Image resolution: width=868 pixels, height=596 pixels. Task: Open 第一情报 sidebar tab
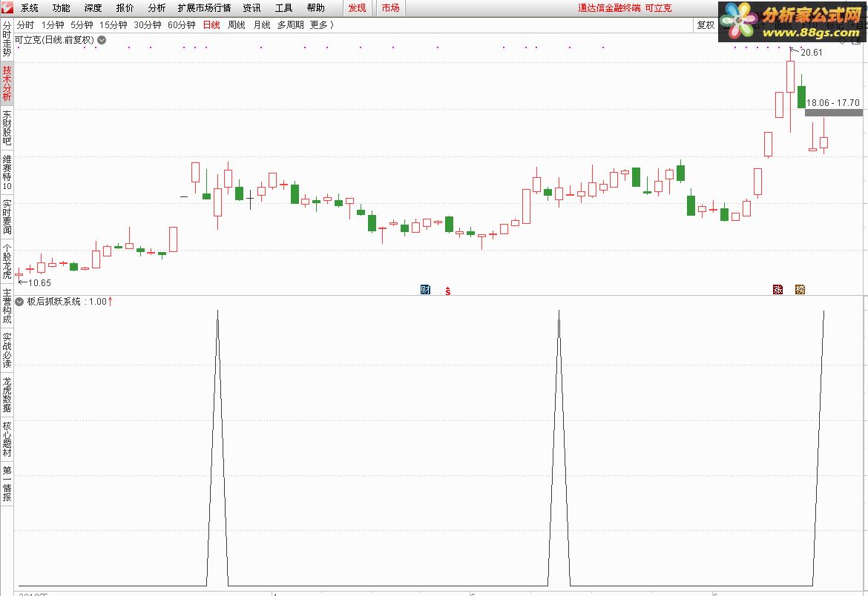click(7, 483)
